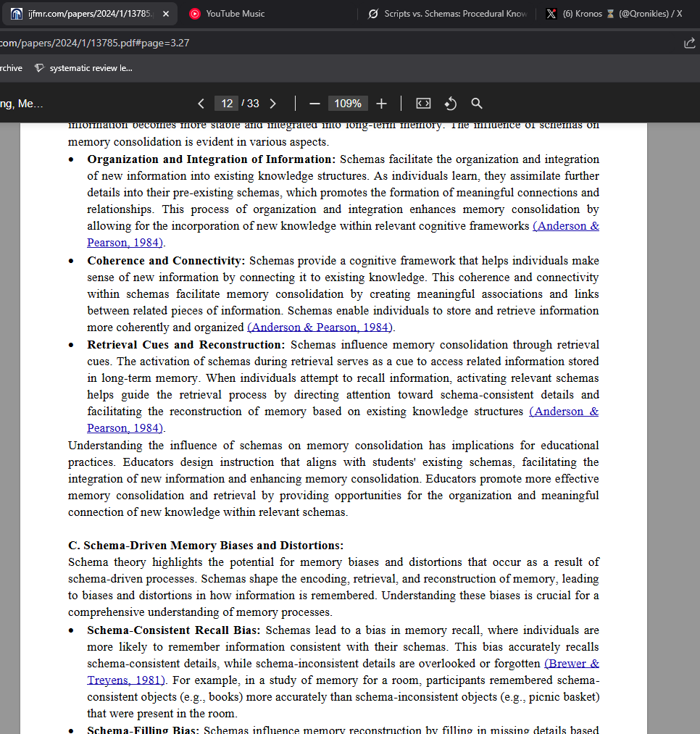Rotate the PDF page
Screen dimensions: 700x734
pyautogui.click(x=451, y=104)
